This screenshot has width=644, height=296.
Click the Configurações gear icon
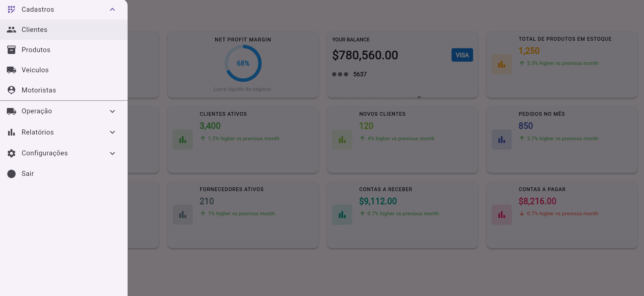tap(11, 153)
